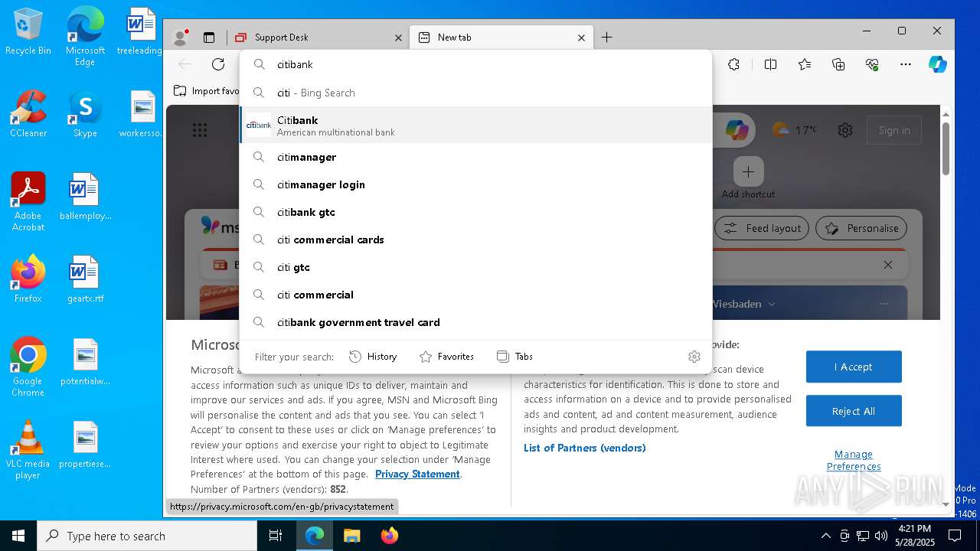The height and width of the screenshot is (551, 980).
Task: Open Collections icon in toolbar
Action: pyautogui.click(x=838, y=64)
